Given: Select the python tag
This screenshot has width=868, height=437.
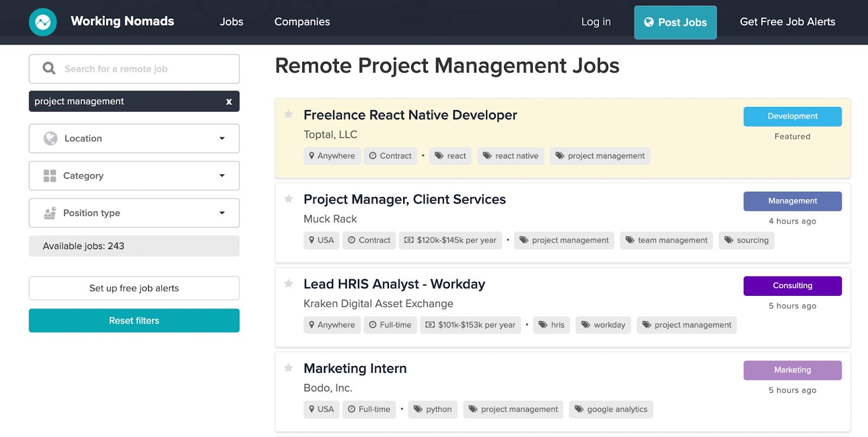Looking at the screenshot, I should tap(433, 409).
